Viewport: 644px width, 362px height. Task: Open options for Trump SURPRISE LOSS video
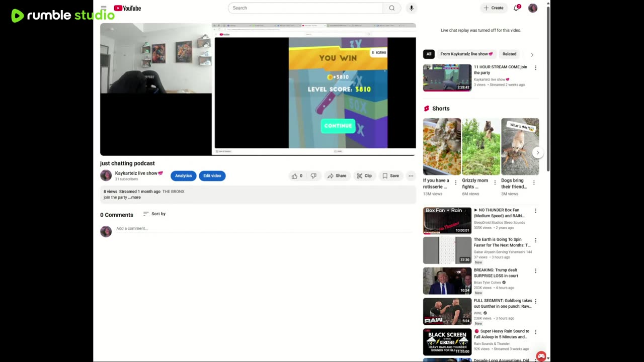click(x=535, y=271)
